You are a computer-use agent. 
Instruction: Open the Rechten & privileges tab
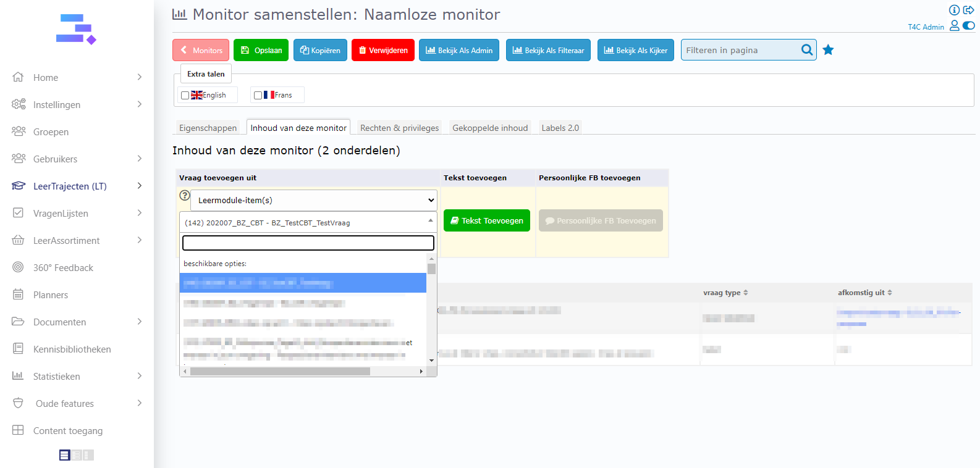coord(399,128)
